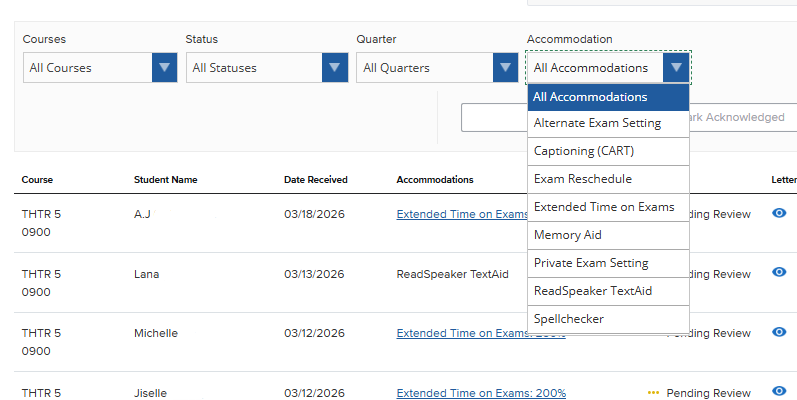This screenshot has height=400, width=797.
Task: Sort by the Accommodations column header
Action: [x=435, y=179]
